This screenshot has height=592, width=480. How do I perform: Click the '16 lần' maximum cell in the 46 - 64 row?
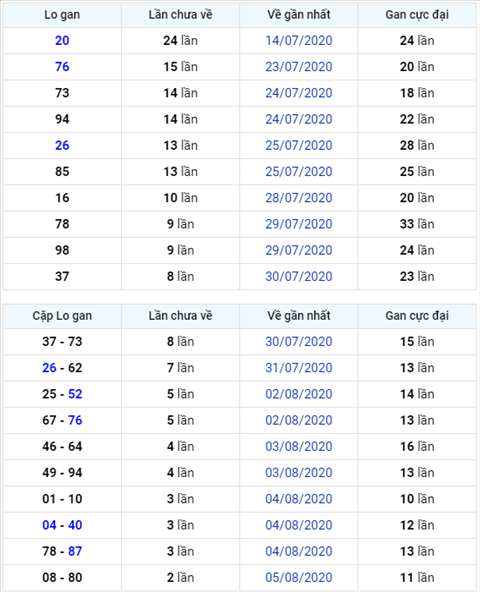pyautogui.click(x=417, y=446)
